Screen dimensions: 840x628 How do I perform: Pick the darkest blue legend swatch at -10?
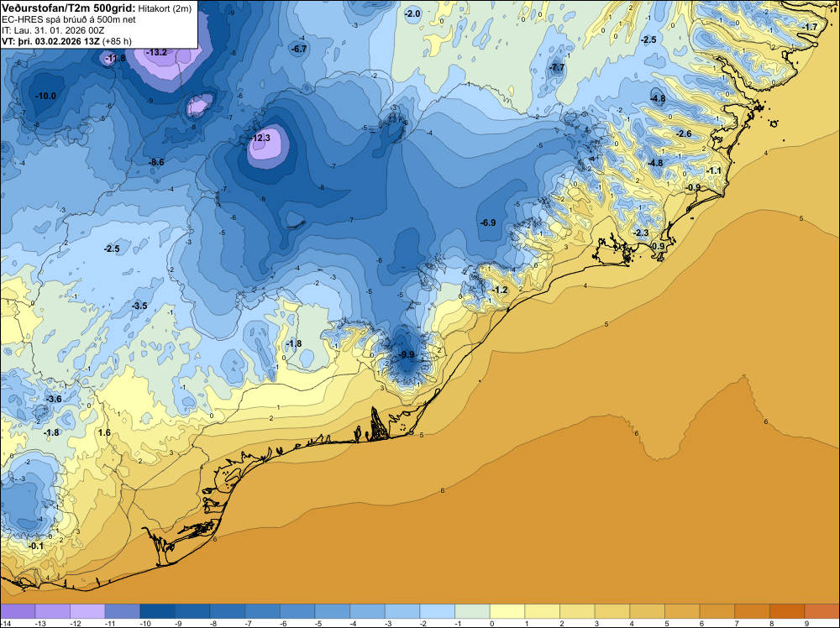(x=158, y=611)
